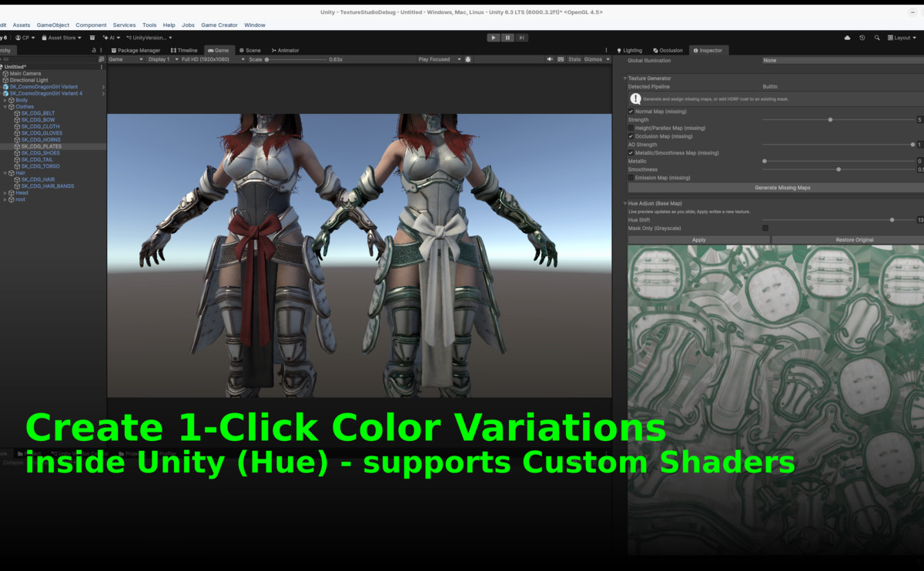Collapse the Hair object in Hierarchy
This screenshot has height=571, width=924.
[5, 172]
